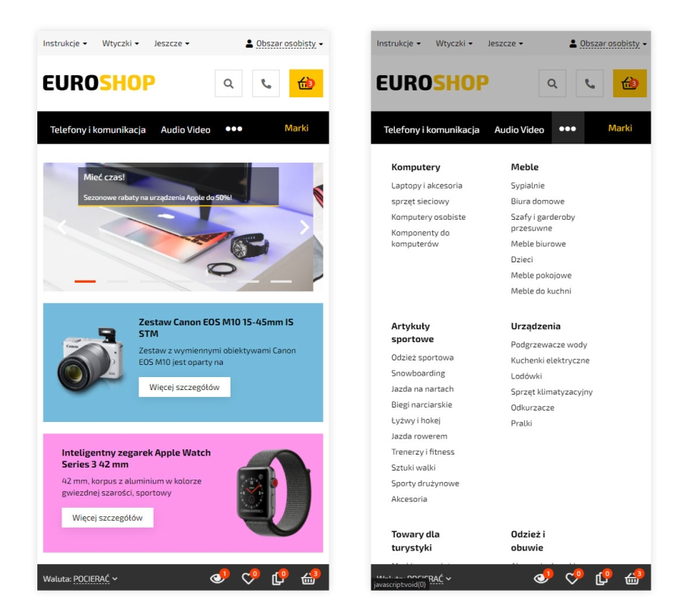This screenshot has width=700, height=612.
Task: Open the search icon
Action: point(228,84)
